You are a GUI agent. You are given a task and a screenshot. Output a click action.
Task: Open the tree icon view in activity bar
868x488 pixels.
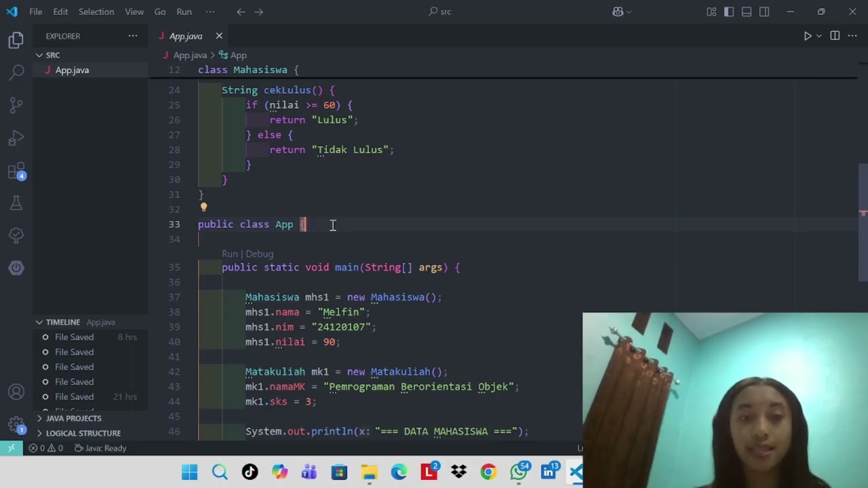pos(16,235)
